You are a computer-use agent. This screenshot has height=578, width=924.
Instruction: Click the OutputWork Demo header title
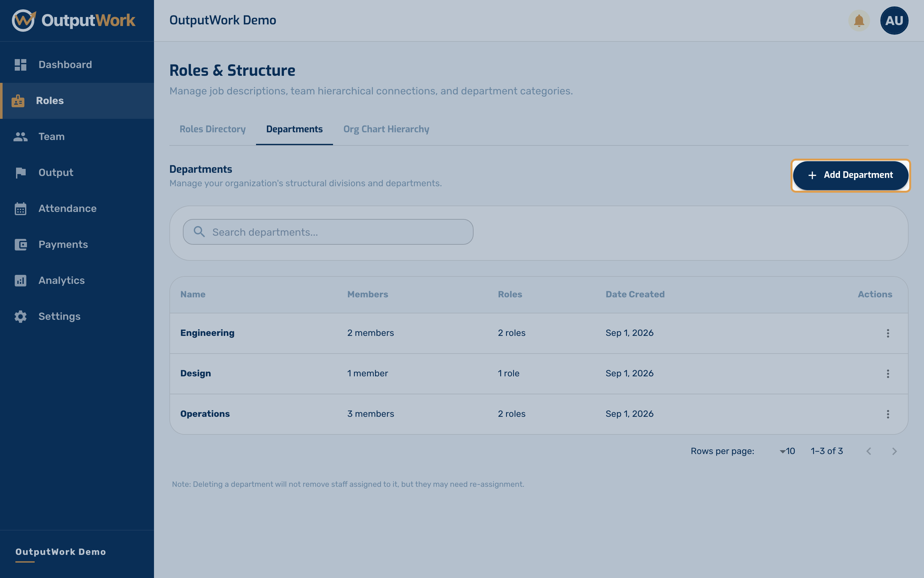point(223,20)
